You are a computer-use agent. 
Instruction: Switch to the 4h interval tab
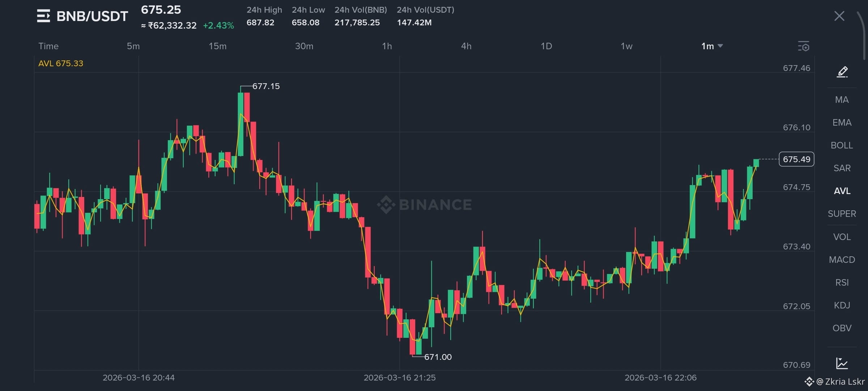(x=466, y=46)
